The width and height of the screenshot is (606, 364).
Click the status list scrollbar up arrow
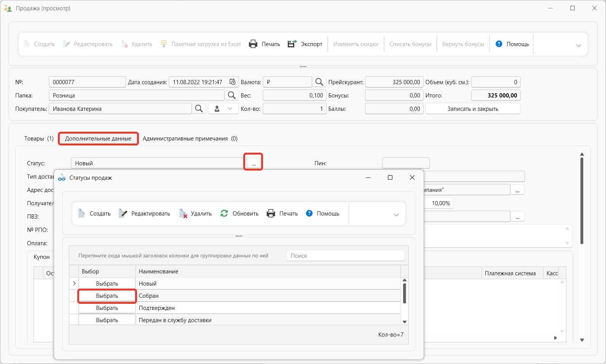coord(405,280)
